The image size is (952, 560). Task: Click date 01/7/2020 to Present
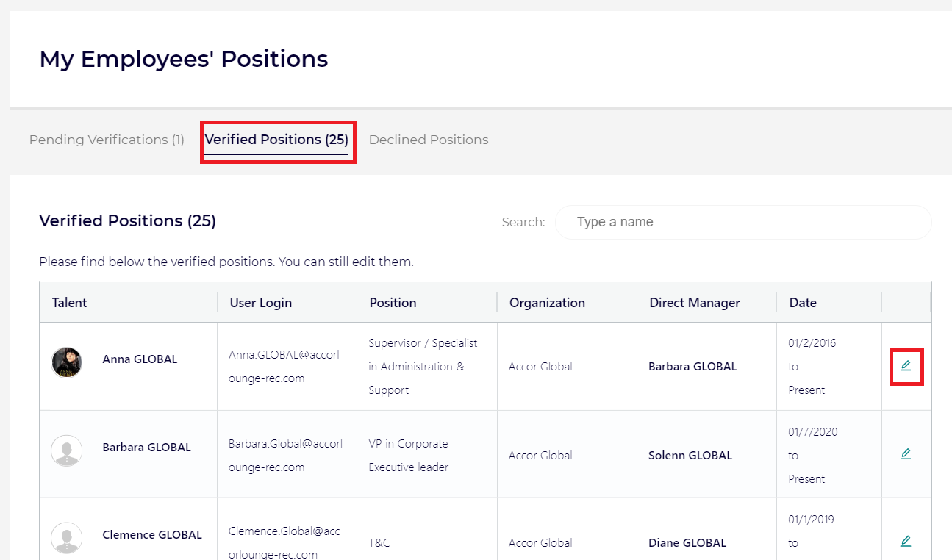point(813,455)
